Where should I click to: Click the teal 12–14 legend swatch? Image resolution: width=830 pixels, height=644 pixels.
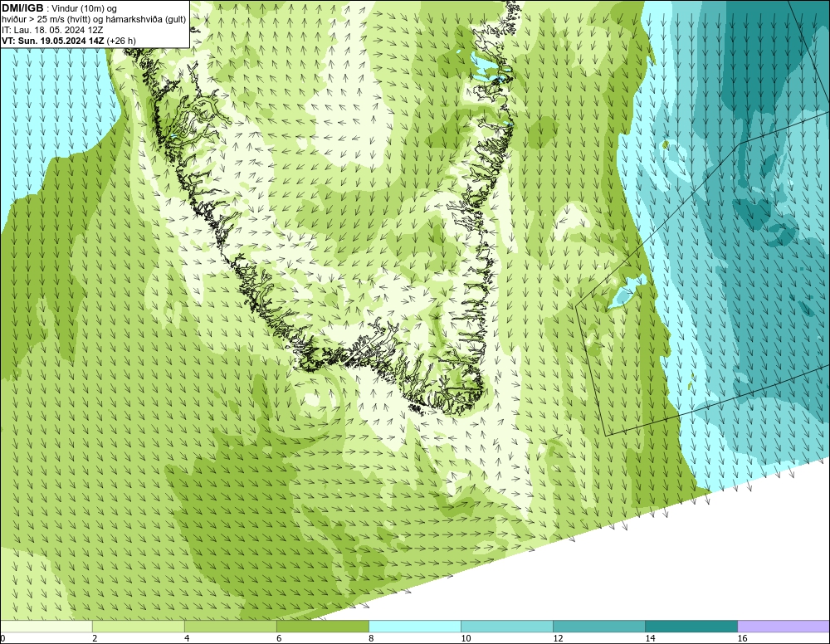[x=599, y=627]
